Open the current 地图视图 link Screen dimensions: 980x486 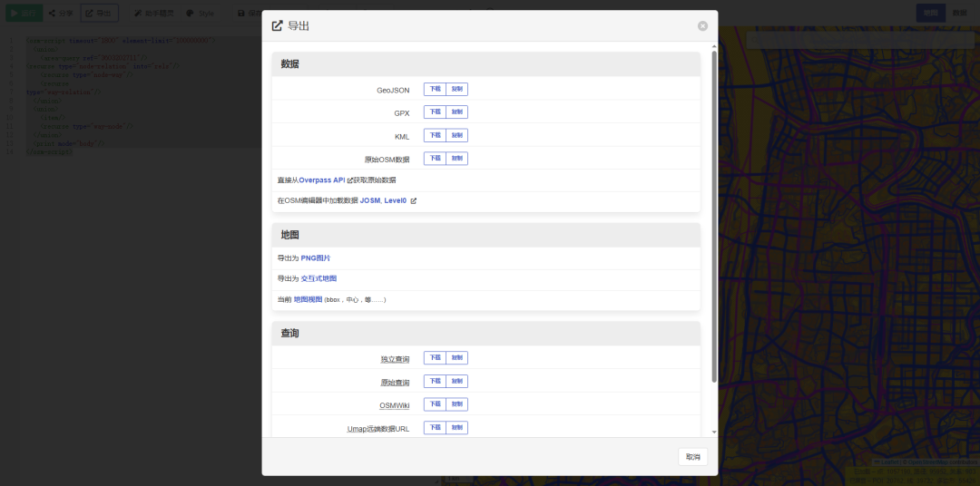click(x=309, y=300)
